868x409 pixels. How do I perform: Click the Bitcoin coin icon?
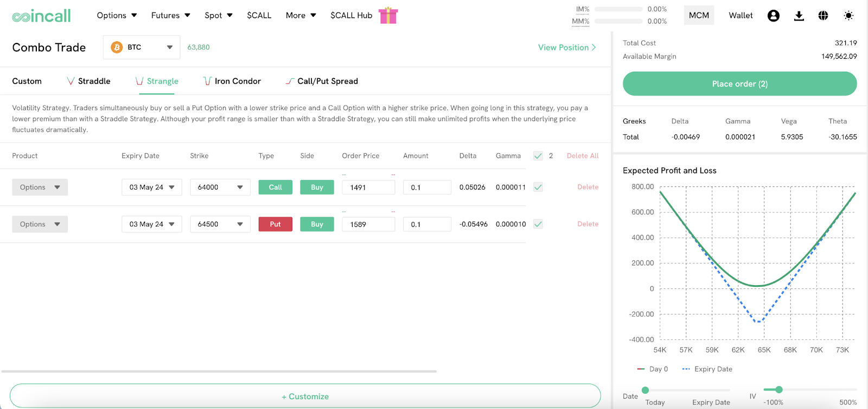[117, 47]
